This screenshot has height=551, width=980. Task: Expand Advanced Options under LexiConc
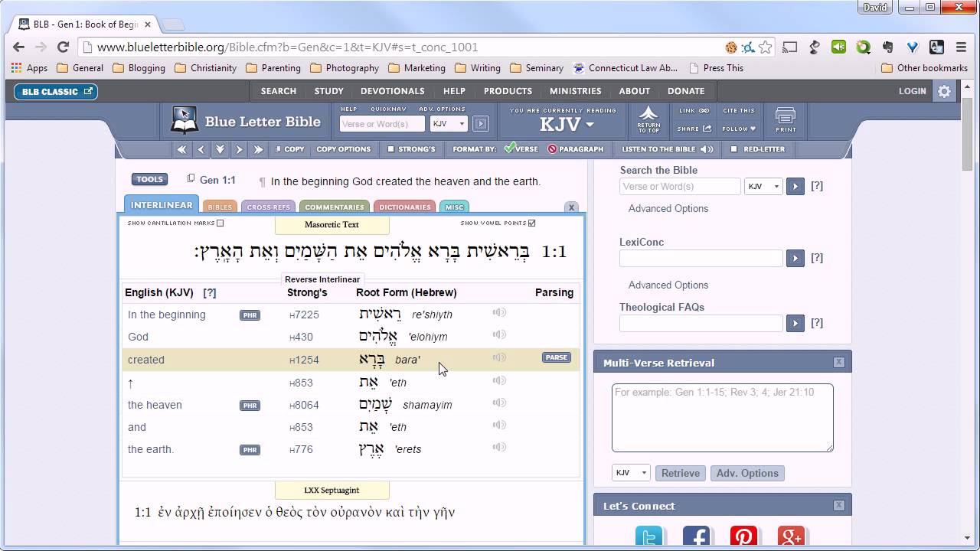(668, 285)
